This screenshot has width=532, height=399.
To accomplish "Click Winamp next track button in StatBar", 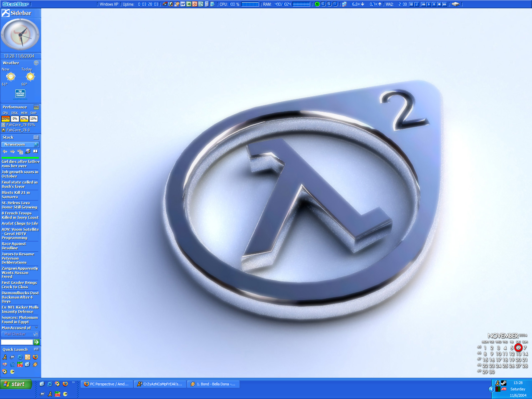I will point(445,4).
